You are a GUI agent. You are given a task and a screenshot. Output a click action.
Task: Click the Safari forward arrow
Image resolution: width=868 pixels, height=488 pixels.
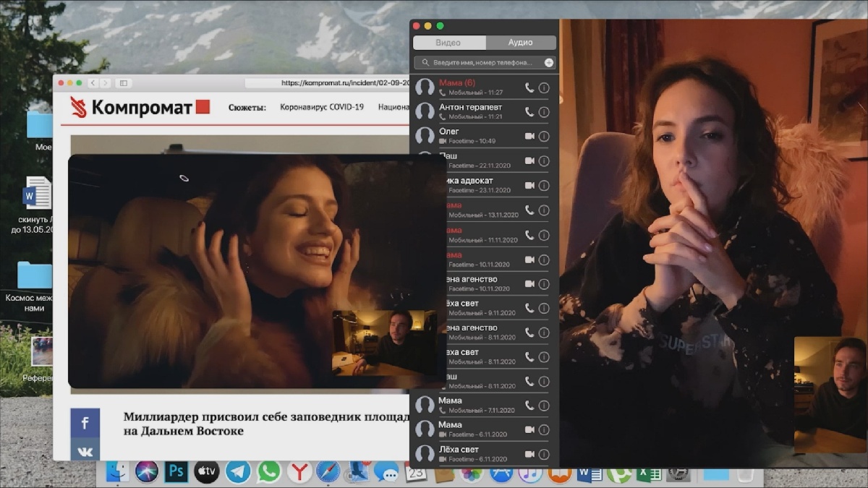pyautogui.click(x=106, y=83)
